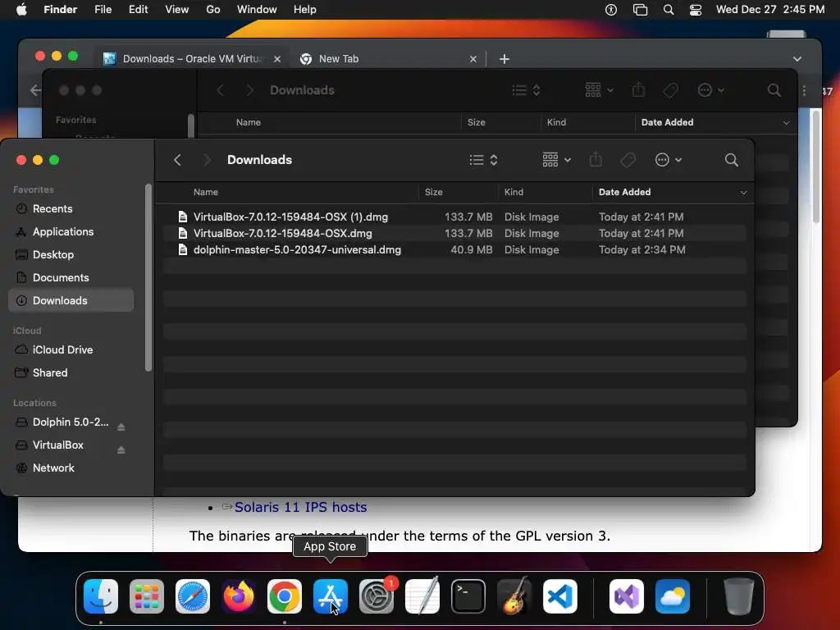Viewport: 840px width, 630px height.
Task: Open Launchpad in the Dock
Action: 147,596
